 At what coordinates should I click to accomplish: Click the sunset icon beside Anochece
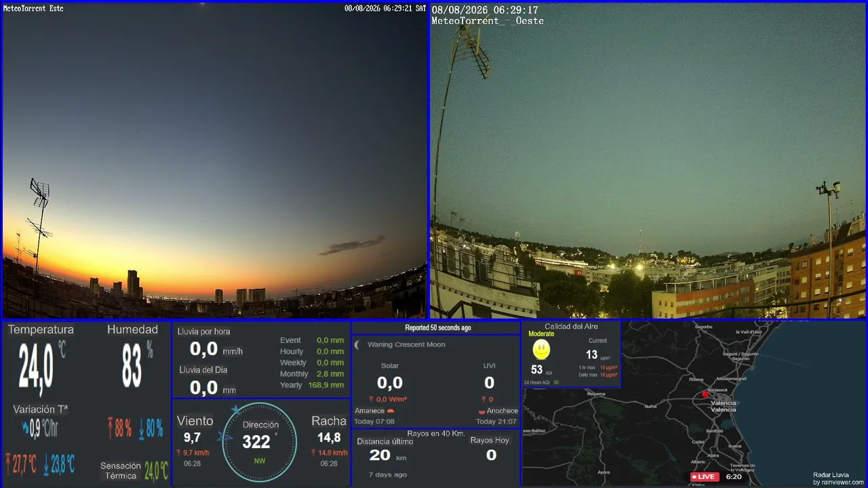coord(481,411)
